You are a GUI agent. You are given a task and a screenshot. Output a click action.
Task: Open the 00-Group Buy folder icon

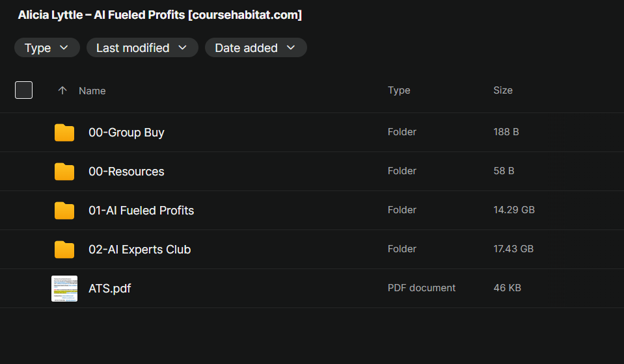(x=64, y=133)
